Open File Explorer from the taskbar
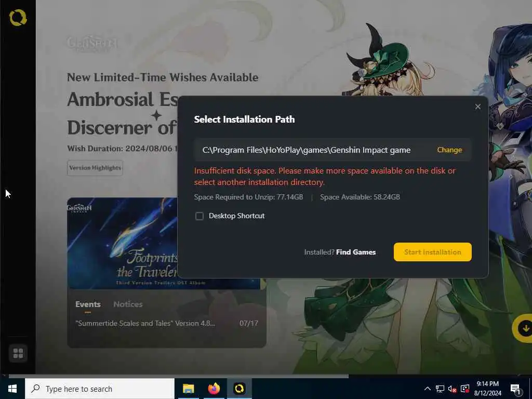This screenshot has height=399, width=532. pyautogui.click(x=188, y=389)
